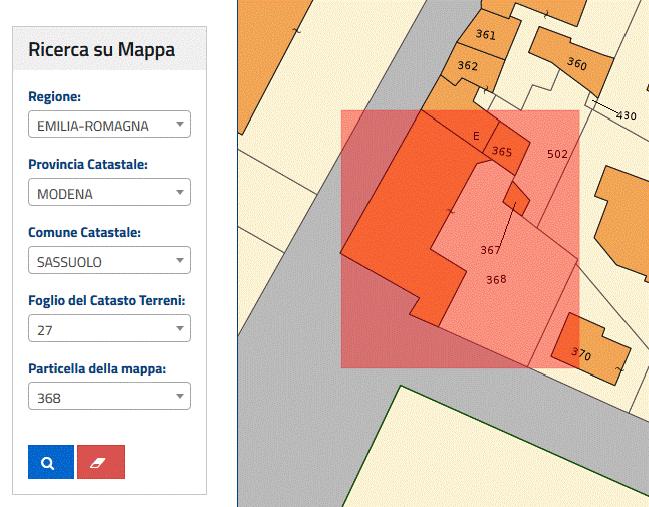The height and width of the screenshot is (507, 649).
Task: Select highlighted parcel 368 on the map
Action: [x=496, y=279]
